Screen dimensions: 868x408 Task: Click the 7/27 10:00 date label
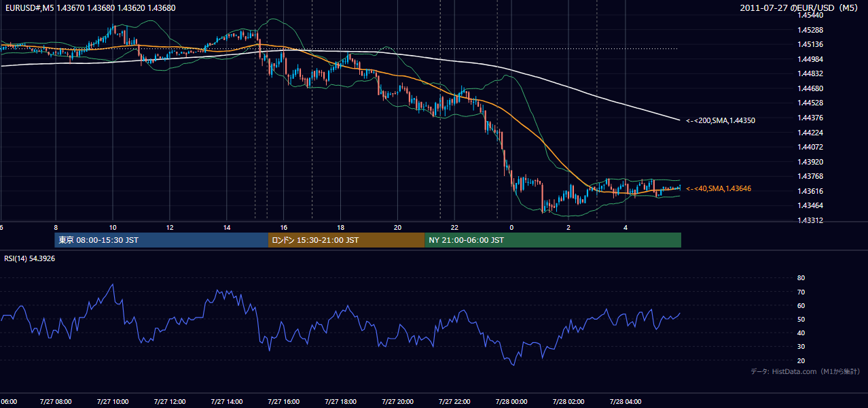(113, 402)
